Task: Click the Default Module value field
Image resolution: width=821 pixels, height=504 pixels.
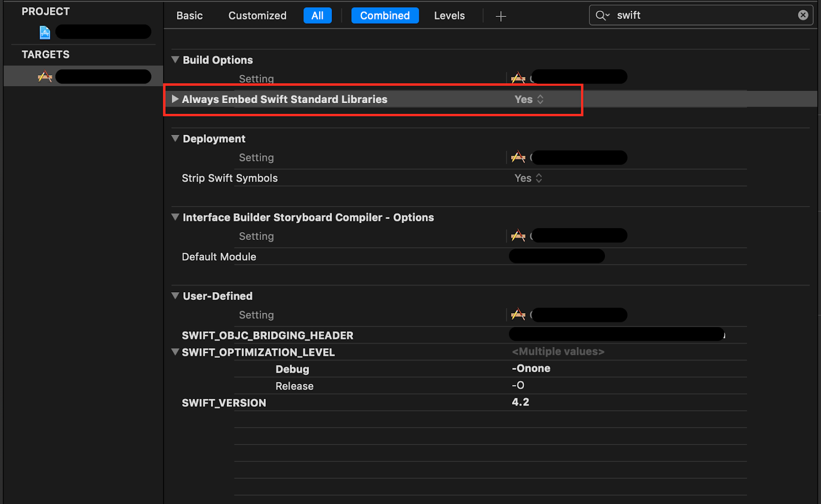Action: tap(557, 256)
